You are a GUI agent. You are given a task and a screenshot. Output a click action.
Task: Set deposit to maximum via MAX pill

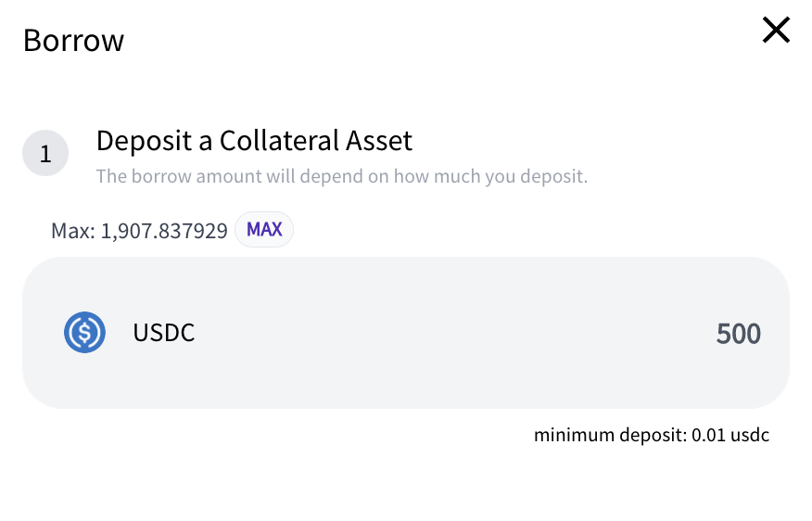(x=264, y=229)
